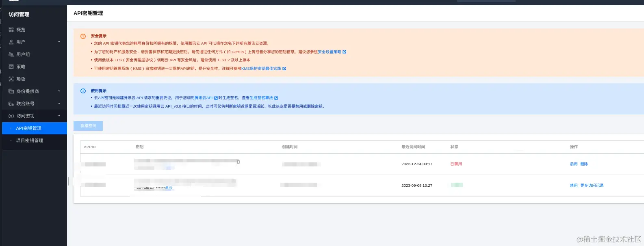Open the 生成签名算法 link

(261, 98)
